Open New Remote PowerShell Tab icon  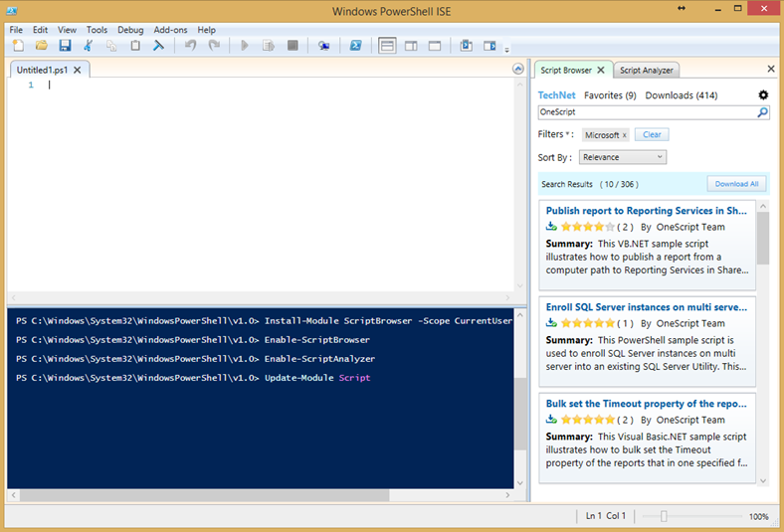click(x=324, y=46)
